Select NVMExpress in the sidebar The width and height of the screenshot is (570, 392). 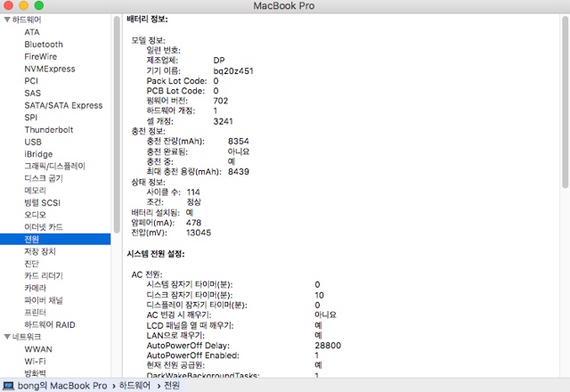(50, 69)
